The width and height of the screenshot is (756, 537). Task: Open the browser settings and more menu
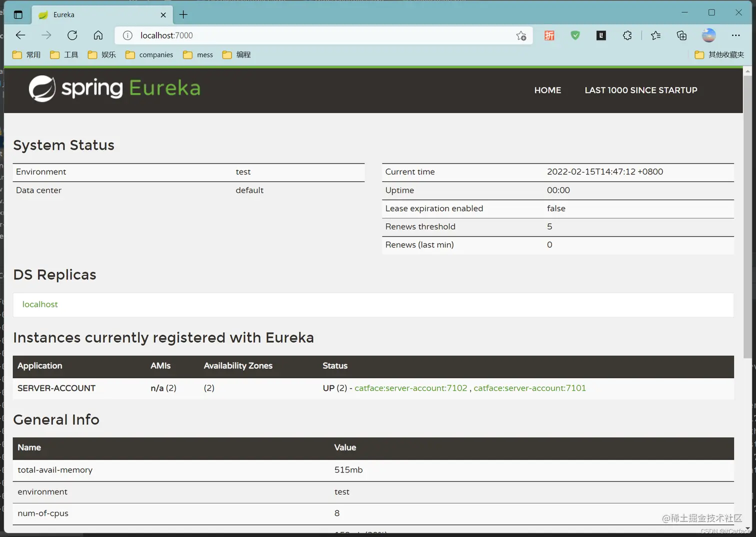pos(735,35)
